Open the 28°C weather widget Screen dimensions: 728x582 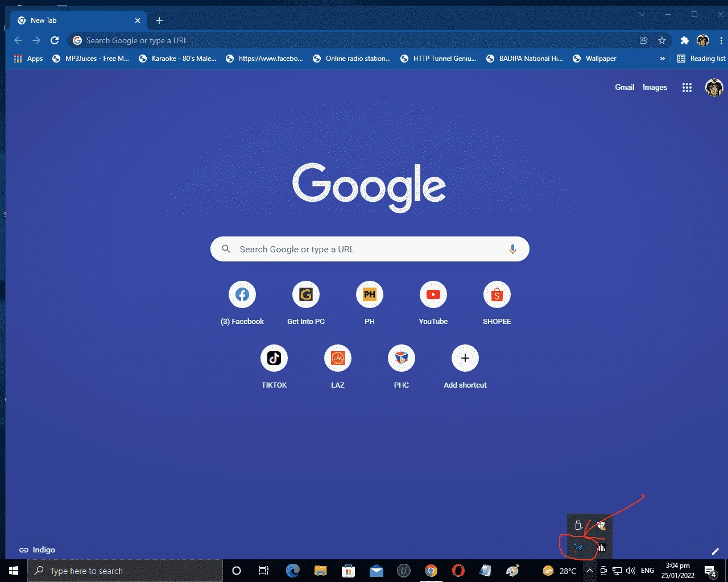(560, 571)
